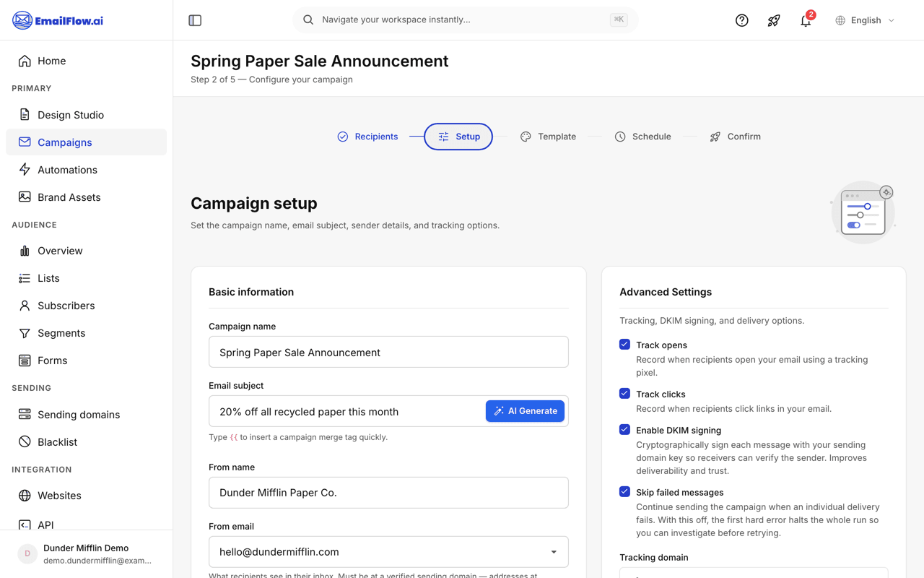Open Design Studio from the sidebar

86,115
